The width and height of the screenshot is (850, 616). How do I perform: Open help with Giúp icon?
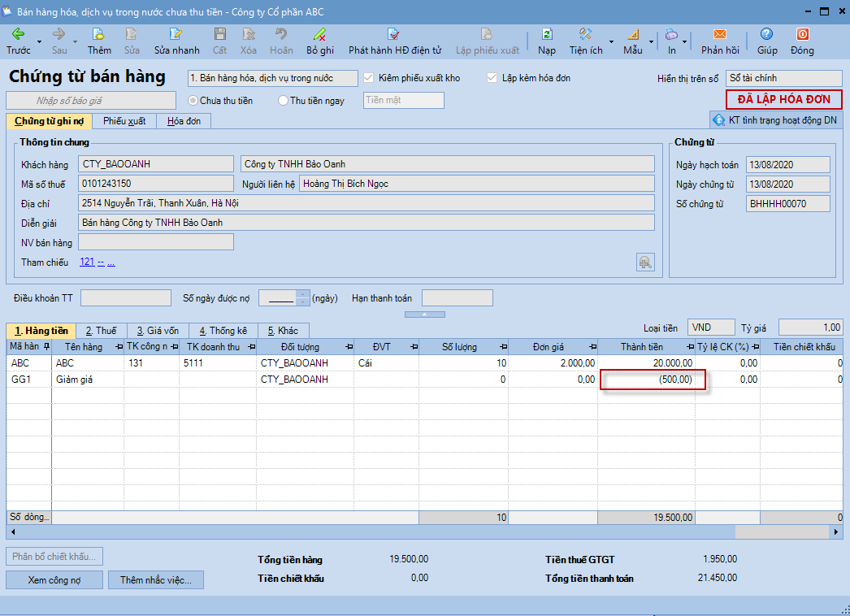[x=766, y=35]
